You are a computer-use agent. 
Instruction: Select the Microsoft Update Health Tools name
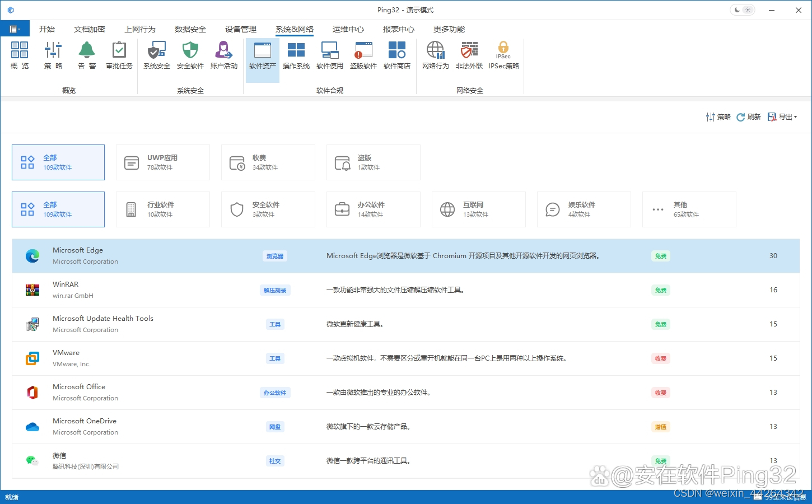click(x=103, y=319)
